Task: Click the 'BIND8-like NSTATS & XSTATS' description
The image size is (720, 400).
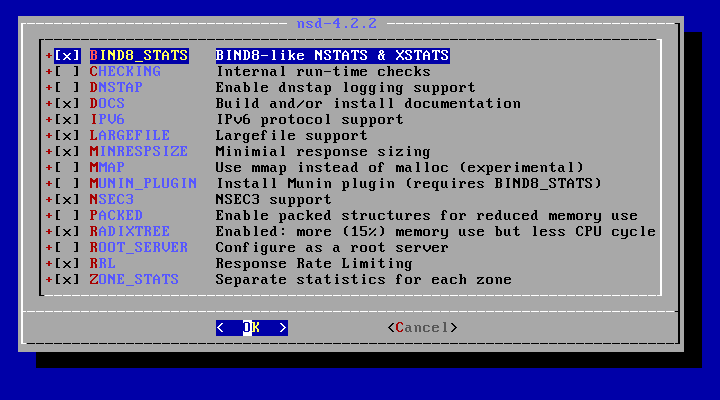Action: tap(332, 56)
